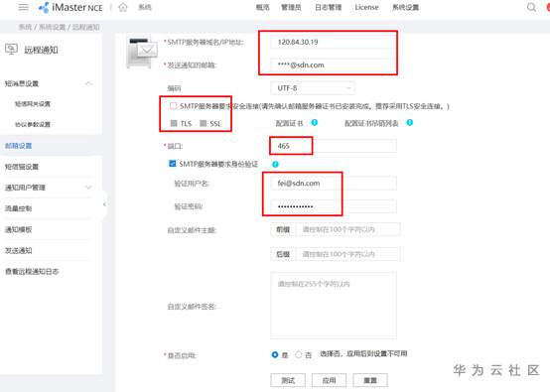Go to the home page icon
The height and width of the screenshot is (392, 550).
(123, 7)
